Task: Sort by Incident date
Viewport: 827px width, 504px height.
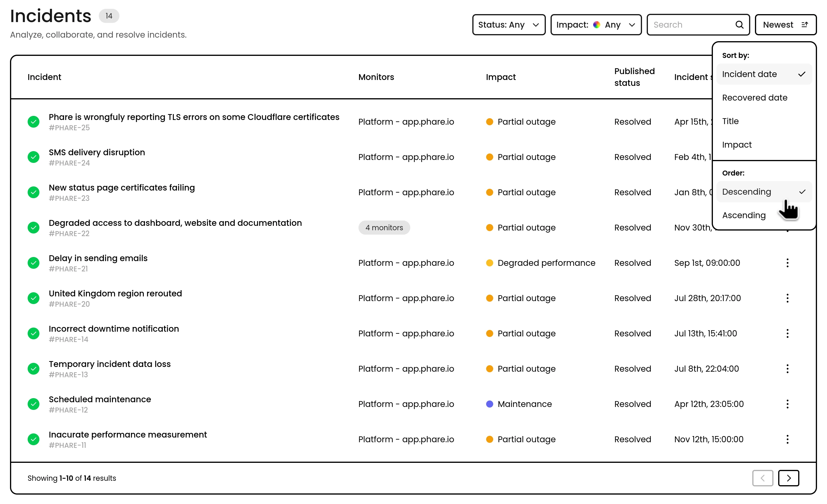Action: (x=764, y=74)
